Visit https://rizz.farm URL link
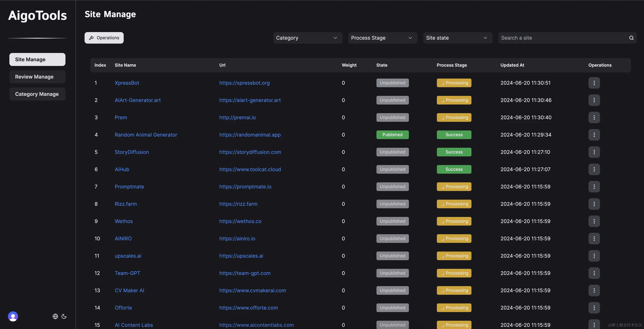644x329 pixels. [x=238, y=204]
